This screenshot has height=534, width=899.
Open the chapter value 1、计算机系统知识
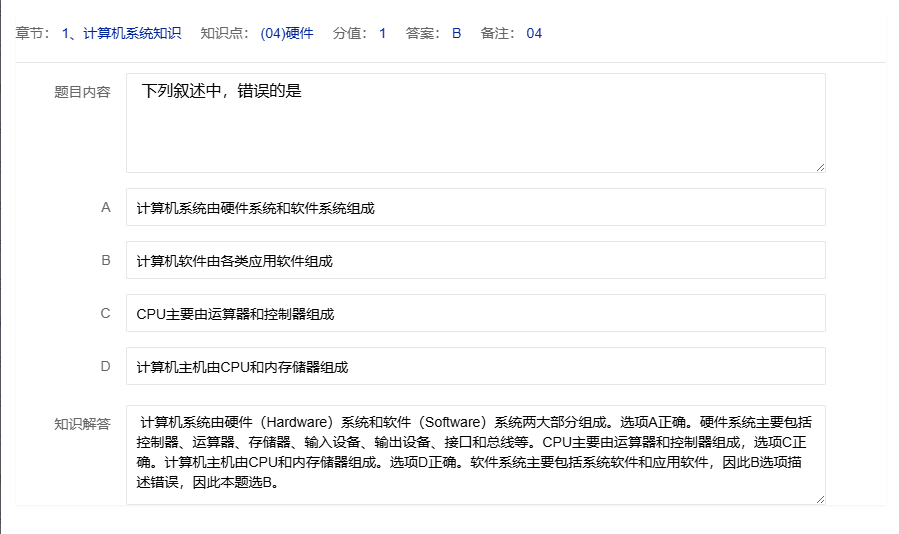(121, 33)
